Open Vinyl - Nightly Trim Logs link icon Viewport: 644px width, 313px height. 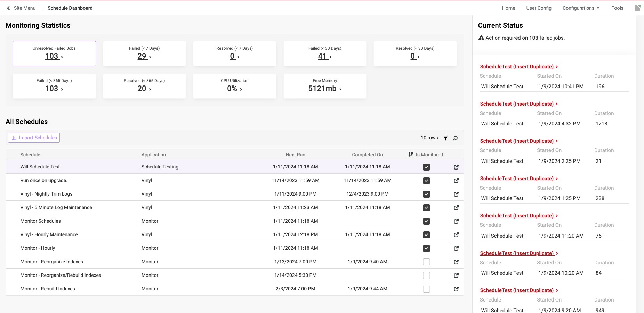click(456, 194)
